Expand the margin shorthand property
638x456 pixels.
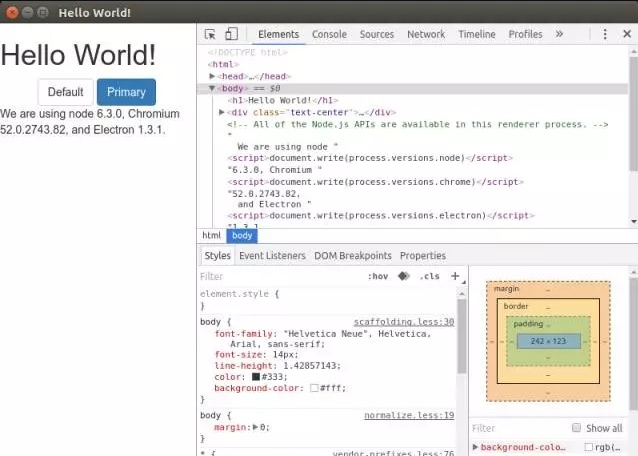click(255, 427)
